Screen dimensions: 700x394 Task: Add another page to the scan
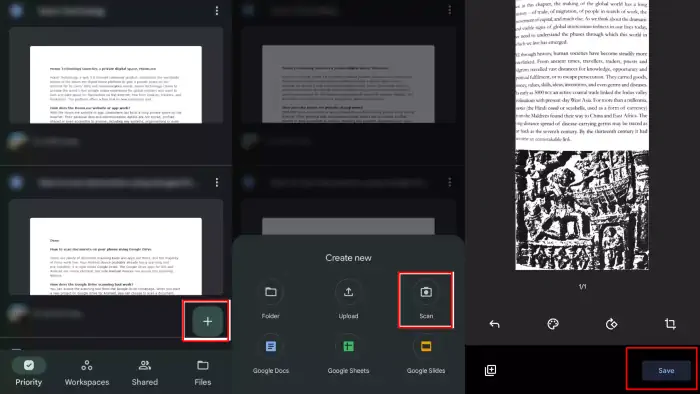(x=490, y=370)
